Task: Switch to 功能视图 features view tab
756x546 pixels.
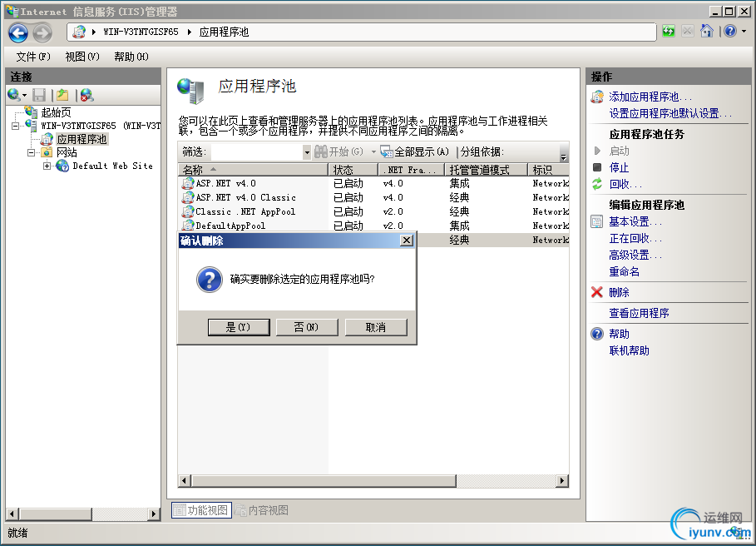Action: pos(201,510)
